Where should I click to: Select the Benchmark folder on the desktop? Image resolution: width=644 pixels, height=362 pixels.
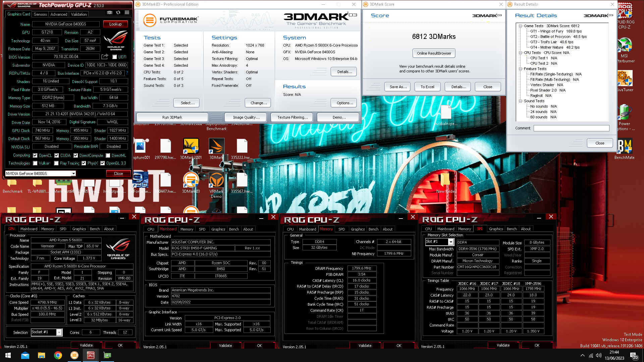click(13, 187)
